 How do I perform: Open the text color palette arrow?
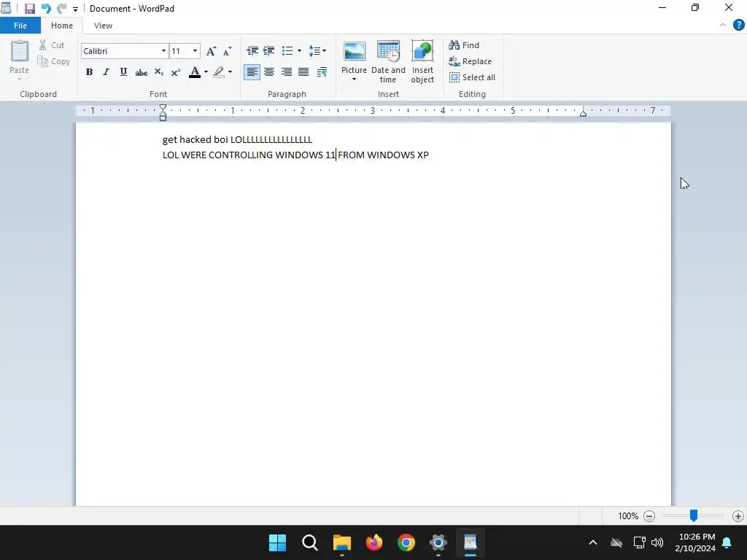(206, 72)
